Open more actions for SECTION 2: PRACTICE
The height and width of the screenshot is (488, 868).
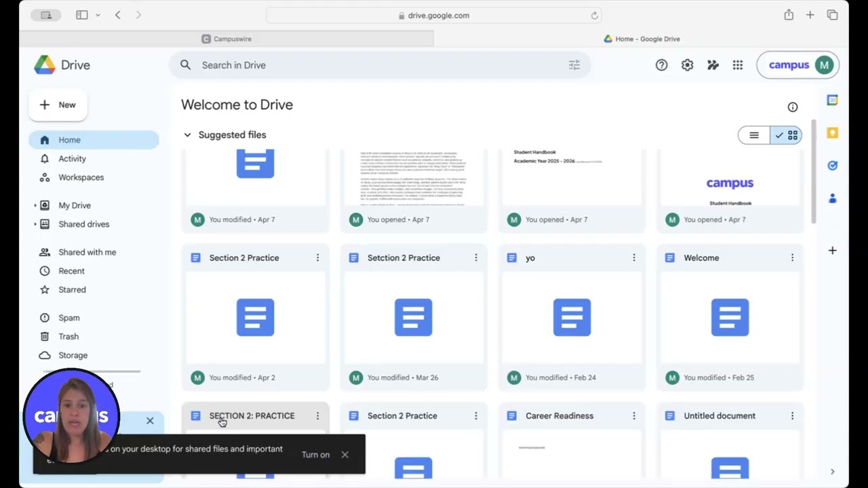point(317,415)
